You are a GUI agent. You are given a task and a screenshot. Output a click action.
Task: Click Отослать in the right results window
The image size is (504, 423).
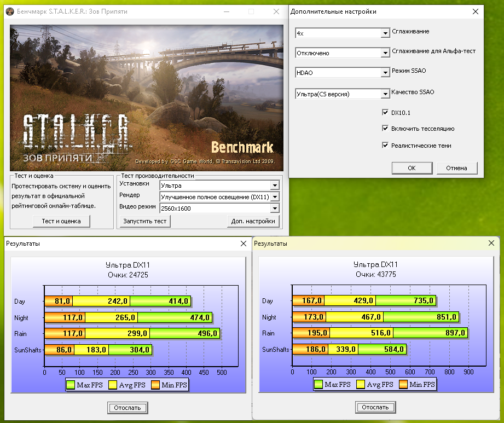(x=375, y=407)
